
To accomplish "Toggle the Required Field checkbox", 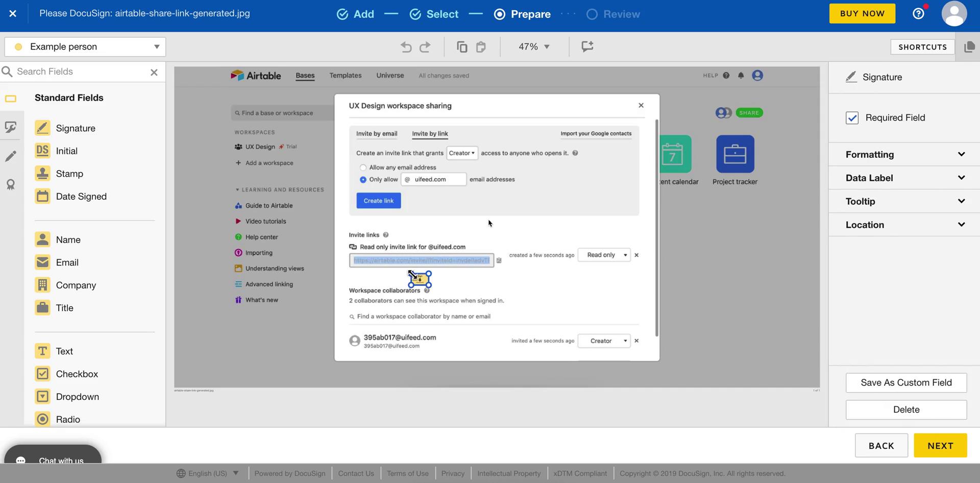I will coord(852,118).
